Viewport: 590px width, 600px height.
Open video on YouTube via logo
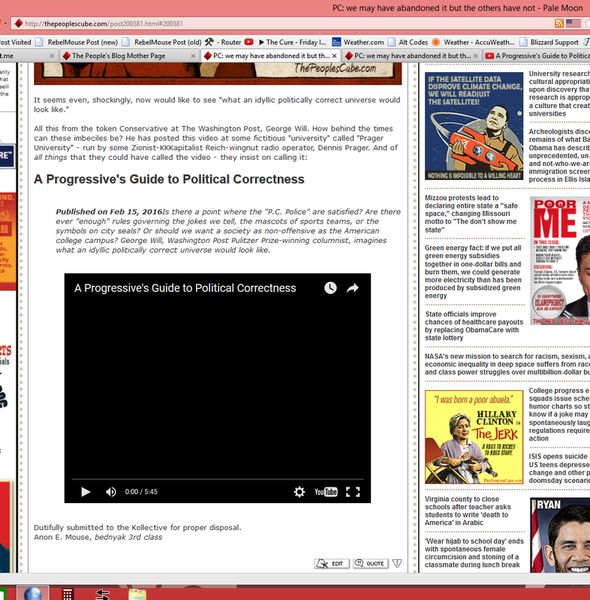(x=326, y=492)
